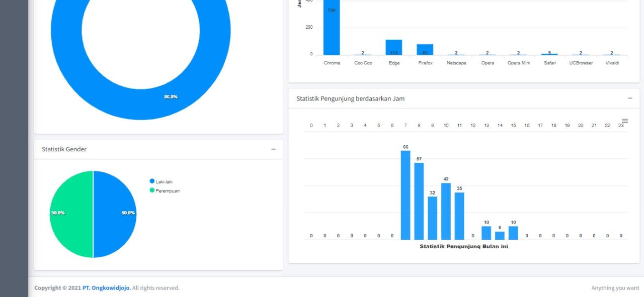
Task: Open the PT. Ongkowidjojo footer link
Action: click(107, 288)
